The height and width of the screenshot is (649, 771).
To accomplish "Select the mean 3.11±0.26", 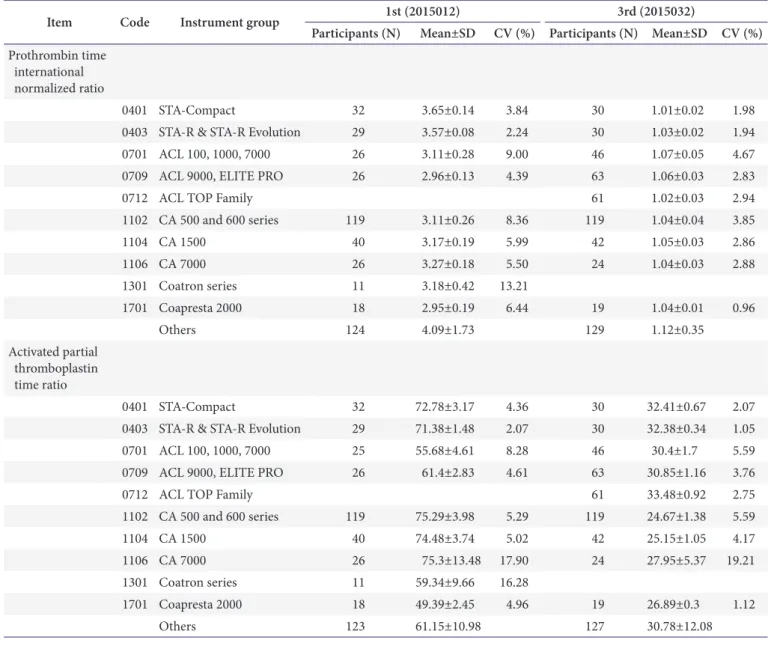I will [x=447, y=220].
